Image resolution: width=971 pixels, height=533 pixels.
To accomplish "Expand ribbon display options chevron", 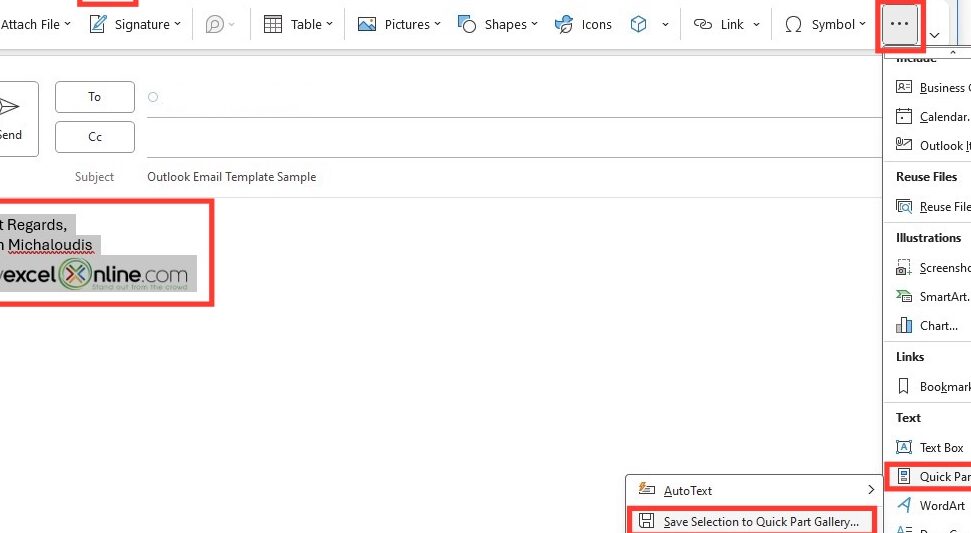I will point(935,35).
